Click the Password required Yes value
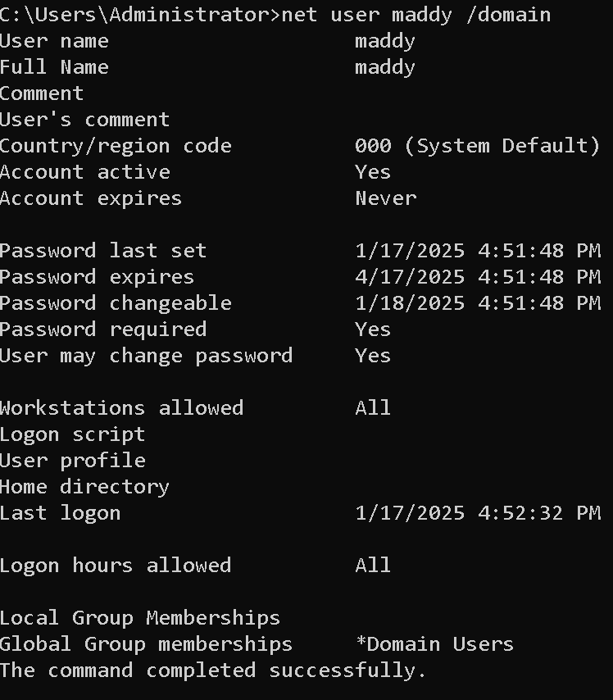613x700 pixels. click(373, 330)
